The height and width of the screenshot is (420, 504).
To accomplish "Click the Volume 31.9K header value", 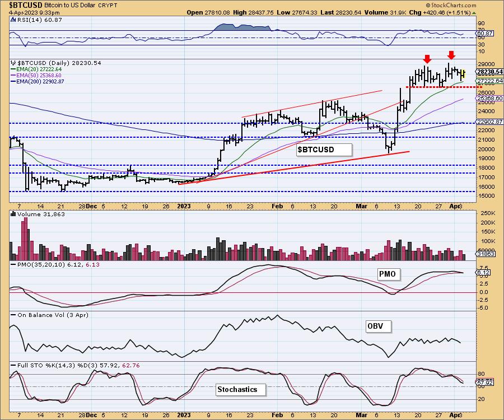I will (x=385, y=12).
